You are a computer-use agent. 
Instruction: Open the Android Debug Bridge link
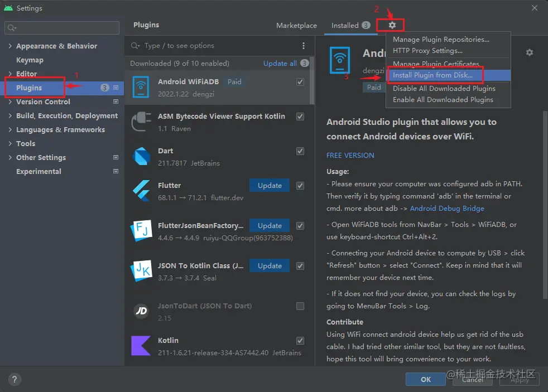pyautogui.click(x=447, y=209)
